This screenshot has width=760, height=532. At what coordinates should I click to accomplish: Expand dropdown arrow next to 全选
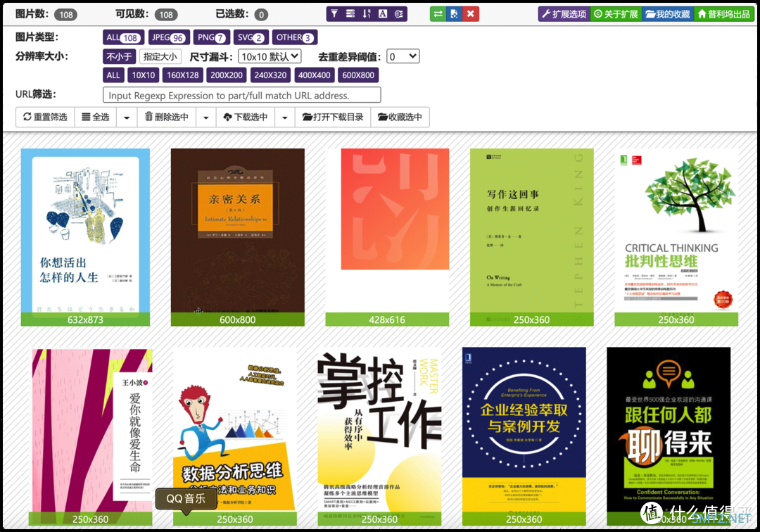(x=127, y=117)
